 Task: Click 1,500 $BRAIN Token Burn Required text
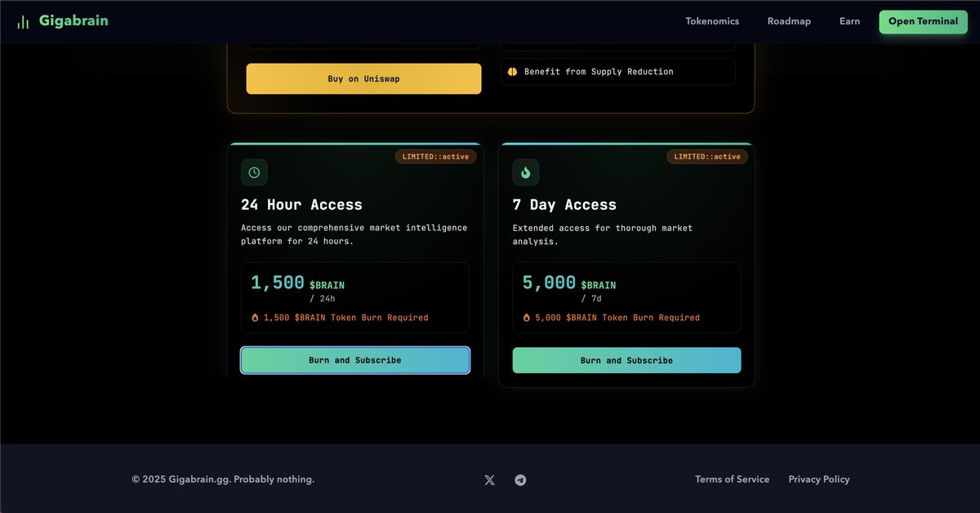[x=345, y=318]
